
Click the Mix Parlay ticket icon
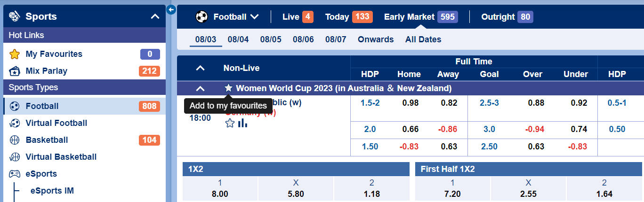point(15,71)
